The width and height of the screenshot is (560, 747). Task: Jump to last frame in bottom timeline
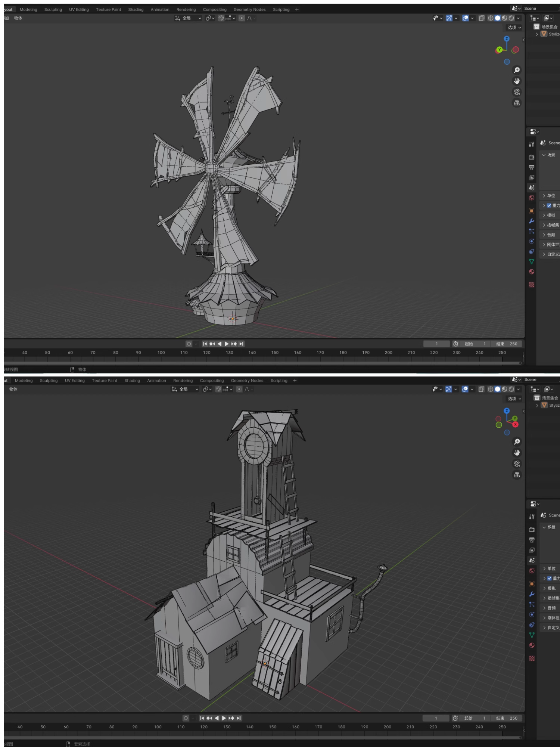[239, 718]
